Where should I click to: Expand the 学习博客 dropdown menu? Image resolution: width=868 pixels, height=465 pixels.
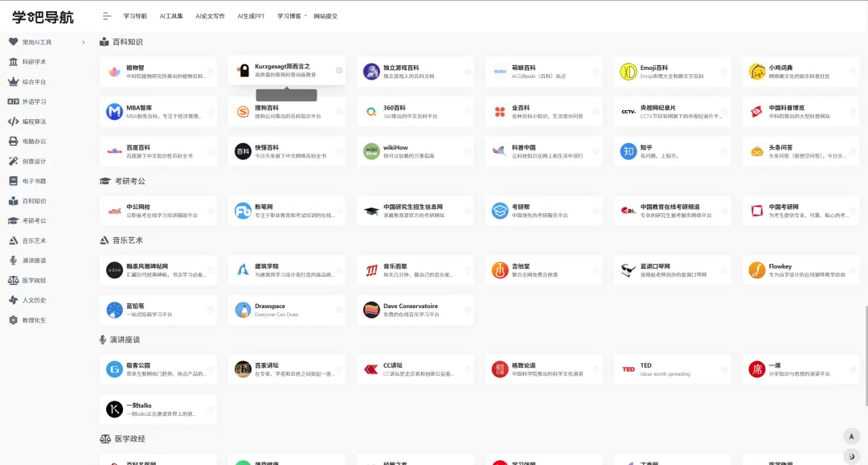click(x=292, y=16)
